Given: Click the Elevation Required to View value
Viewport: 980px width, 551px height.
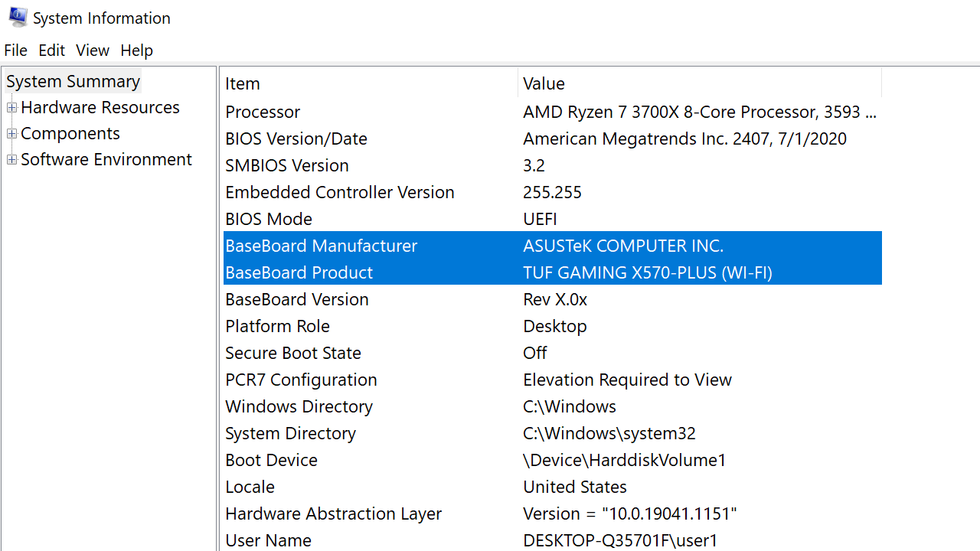Looking at the screenshot, I should 627,380.
